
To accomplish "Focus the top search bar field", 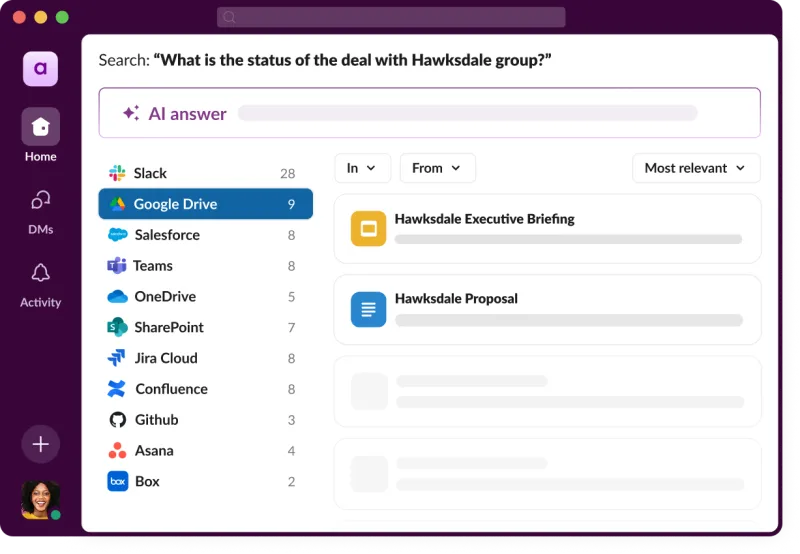I will [x=391, y=17].
